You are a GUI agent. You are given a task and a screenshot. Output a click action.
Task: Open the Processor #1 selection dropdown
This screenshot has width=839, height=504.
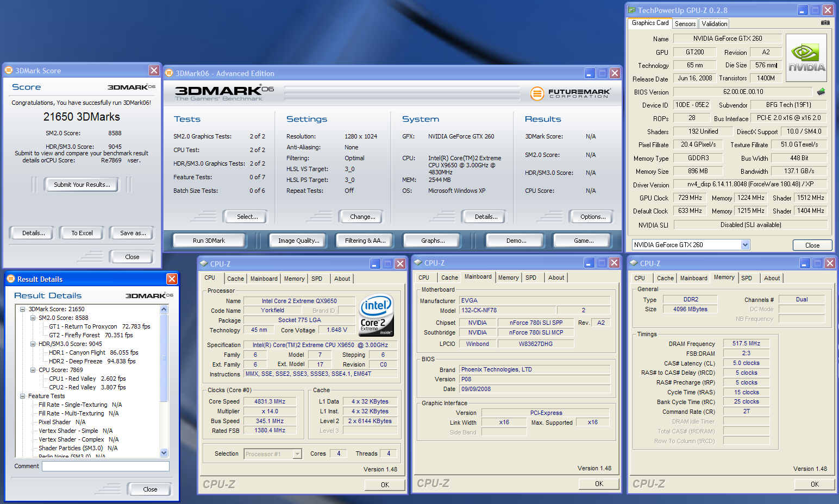click(x=297, y=453)
